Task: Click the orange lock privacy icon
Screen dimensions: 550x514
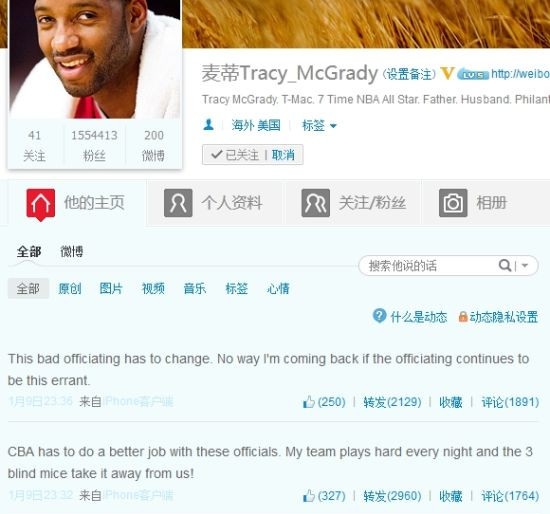Action: click(x=463, y=317)
